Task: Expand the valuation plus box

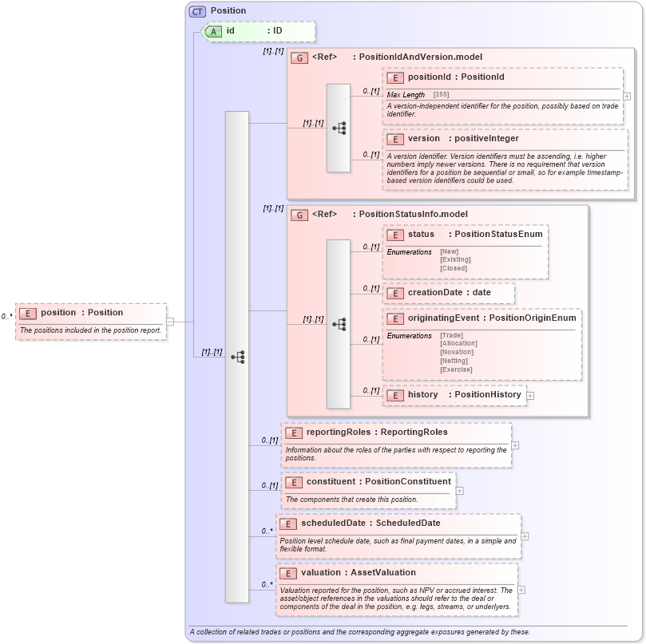Action: pyautogui.click(x=521, y=590)
